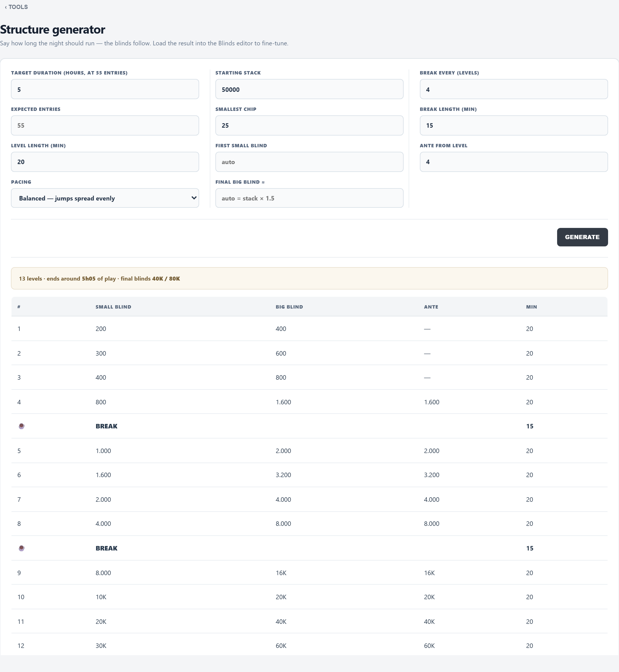Click the Min column header
This screenshot has height=672, width=619.
[x=531, y=307]
